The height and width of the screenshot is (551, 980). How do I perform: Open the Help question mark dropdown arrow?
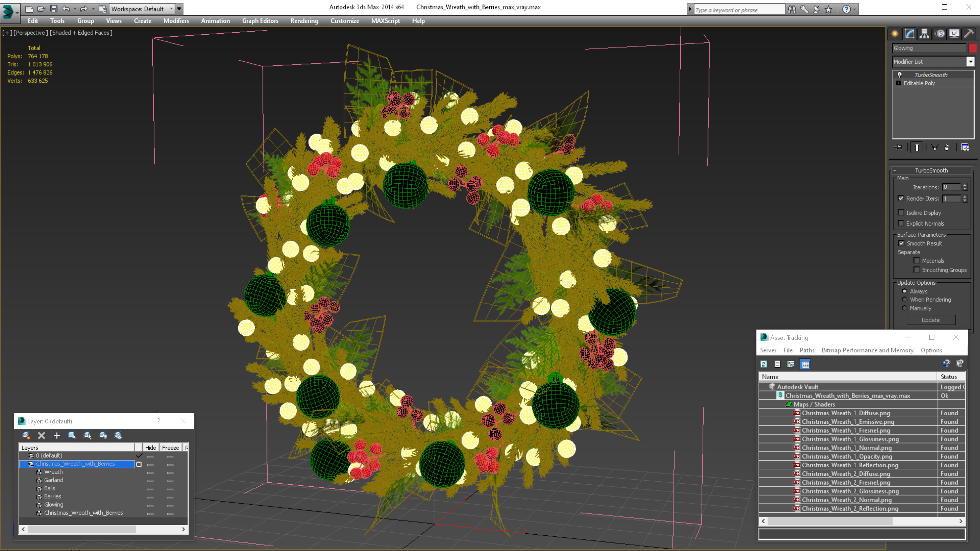pyautogui.click(x=854, y=10)
